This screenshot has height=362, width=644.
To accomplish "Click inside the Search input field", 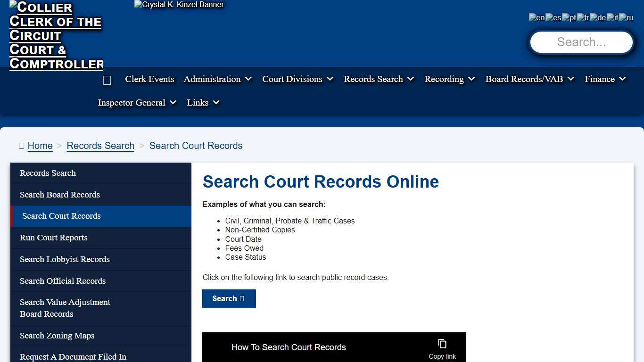I will pos(581,42).
